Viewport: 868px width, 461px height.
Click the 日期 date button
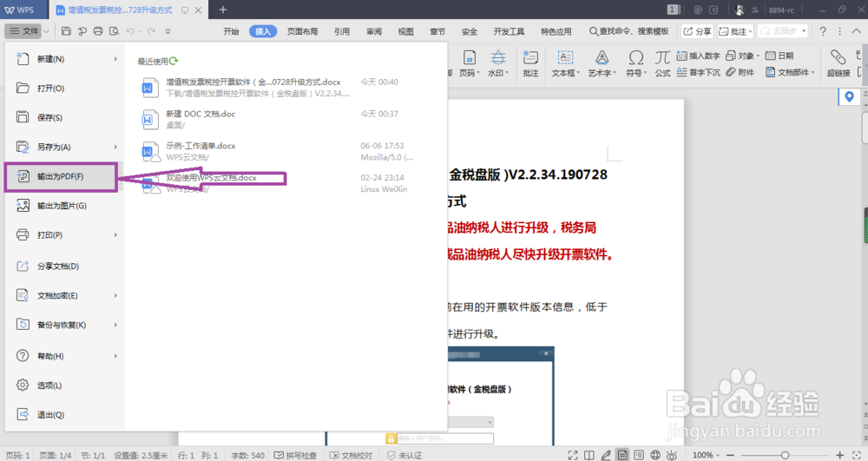coord(779,56)
